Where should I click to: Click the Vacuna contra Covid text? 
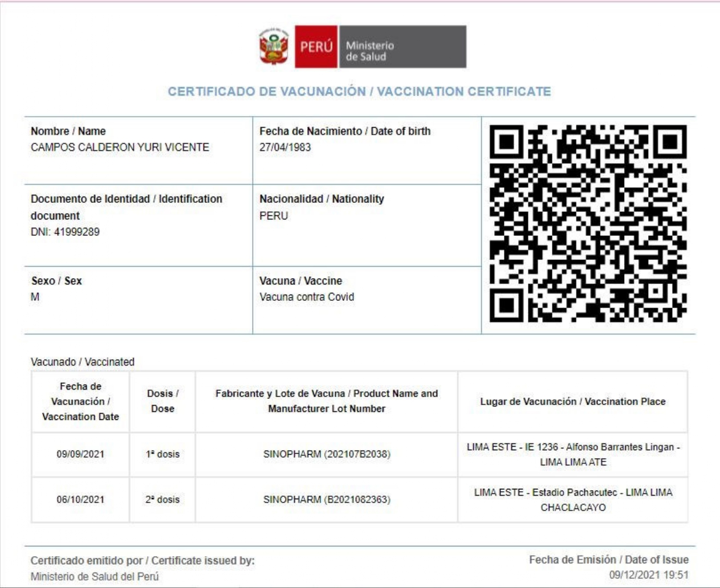pyautogui.click(x=307, y=297)
